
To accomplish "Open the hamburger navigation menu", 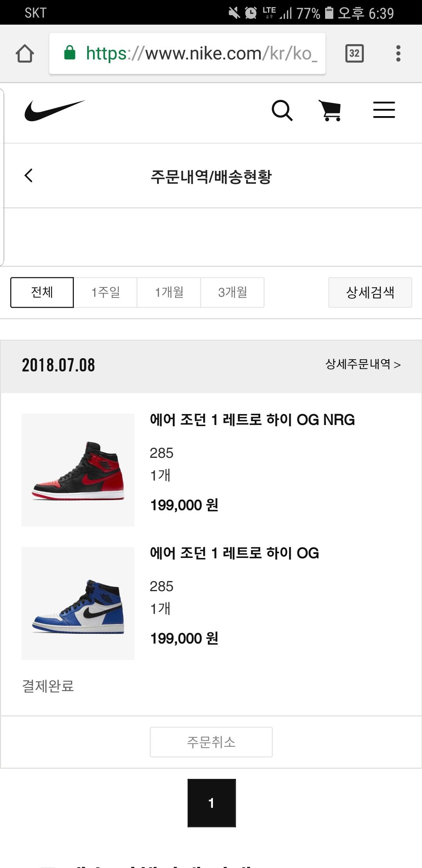I will tap(384, 110).
